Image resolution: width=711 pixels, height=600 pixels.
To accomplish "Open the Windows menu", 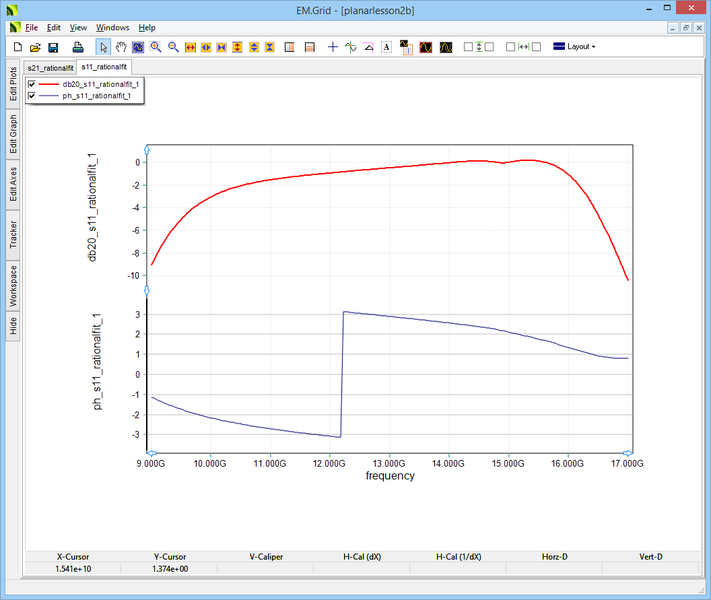I will coord(112,28).
